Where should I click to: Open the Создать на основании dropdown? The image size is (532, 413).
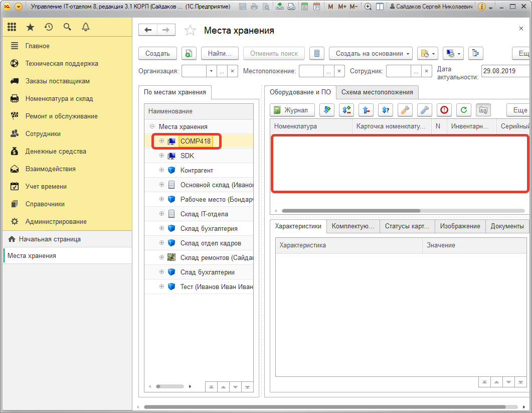pyautogui.click(x=371, y=53)
